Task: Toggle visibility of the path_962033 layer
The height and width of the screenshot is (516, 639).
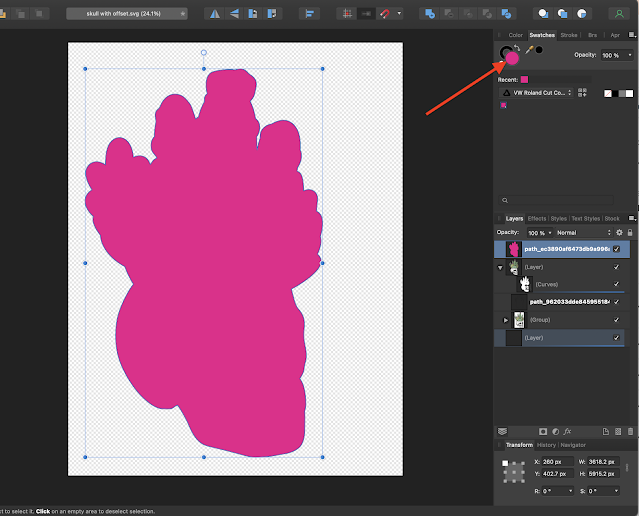Action: 616,302
